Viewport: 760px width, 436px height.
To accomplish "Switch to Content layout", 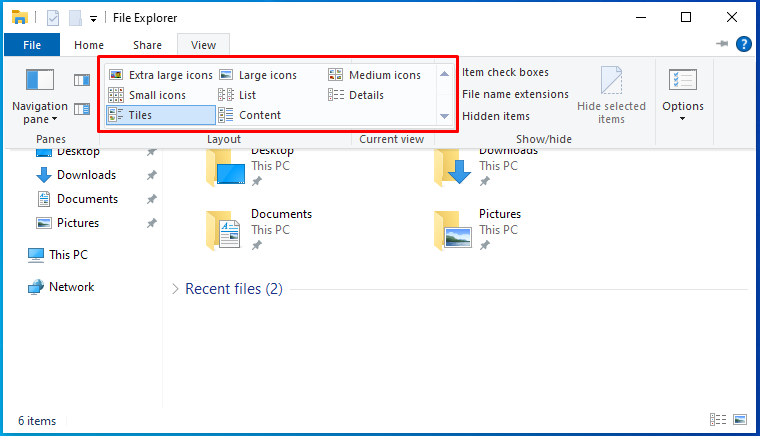I will click(250, 115).
